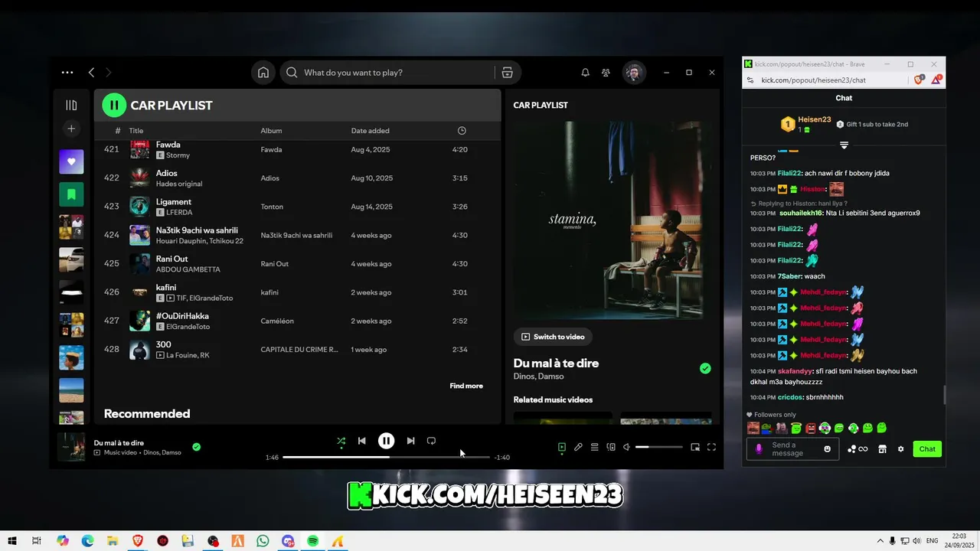Image resolution: width=980 pixels, height=551 pixels.
Task: Open the now-playing album art thumbnail
Action: click(x=71, y=447)
